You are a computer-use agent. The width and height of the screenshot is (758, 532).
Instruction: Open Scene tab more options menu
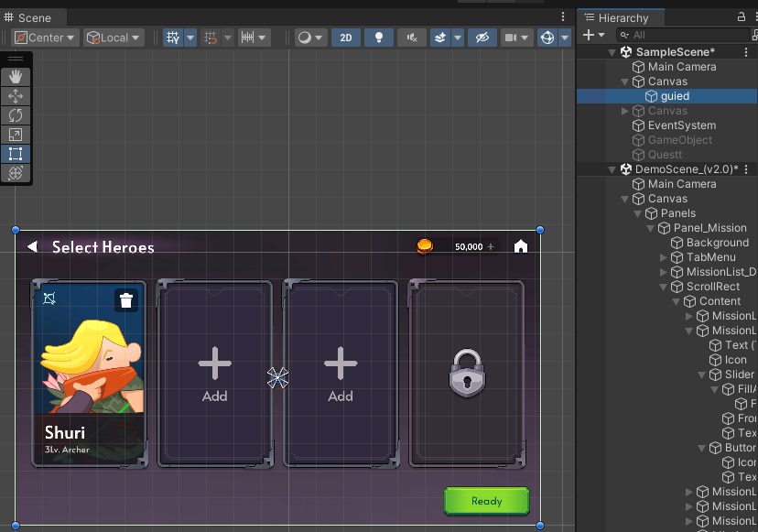click(x=563, y=16)
